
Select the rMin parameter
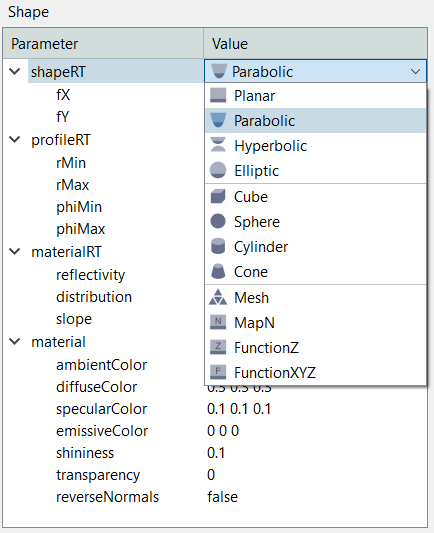point(71,162)
